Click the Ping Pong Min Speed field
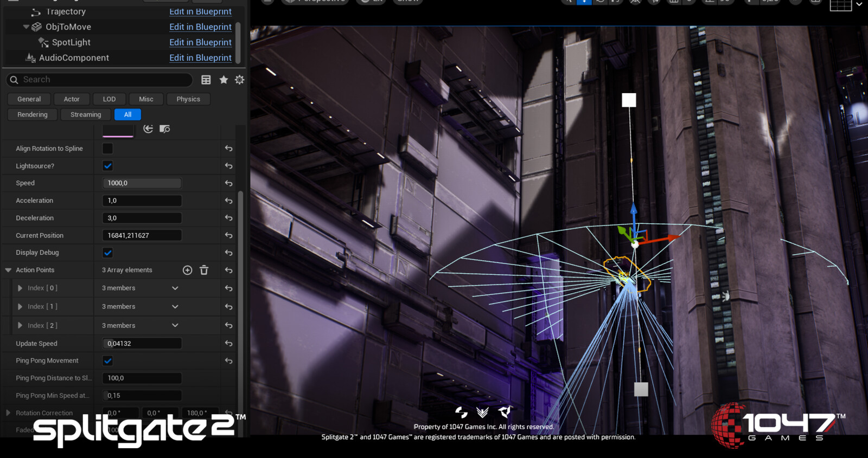868x458 pixels. pyautogui.click(x=142, y=396)
